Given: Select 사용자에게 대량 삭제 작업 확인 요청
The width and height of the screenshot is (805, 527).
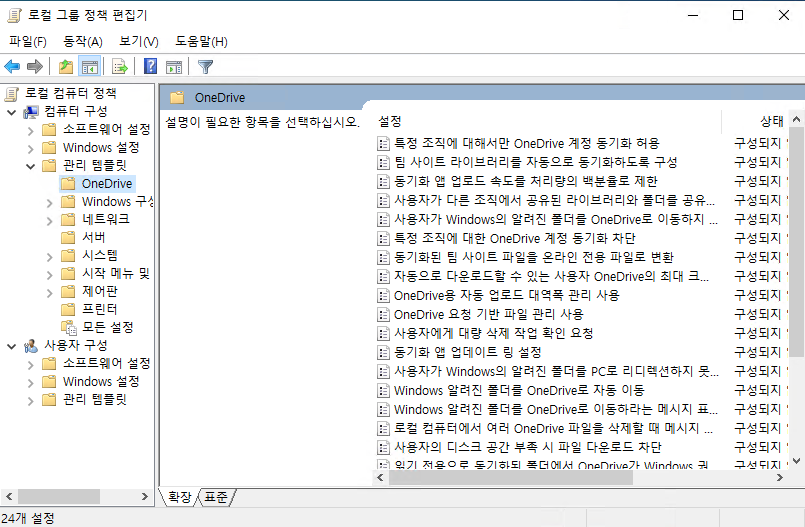Looking at the screenshot, I should click(x=493, y=333).
